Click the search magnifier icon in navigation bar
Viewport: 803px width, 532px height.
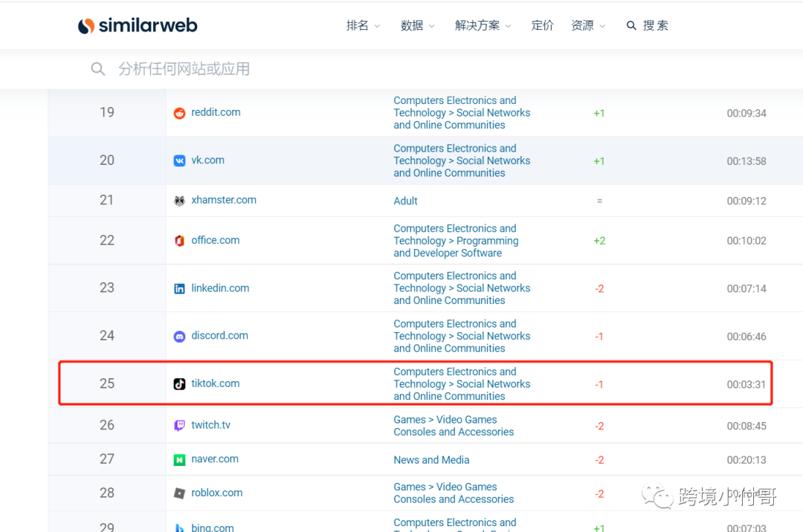(631, 25)
